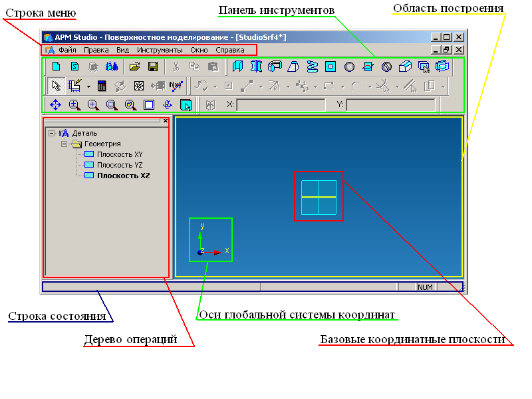Image resolution: width=532 pixels, height=399 pixels.
Task: Collapse the Геометрия folder node
Action: [64, 144]
